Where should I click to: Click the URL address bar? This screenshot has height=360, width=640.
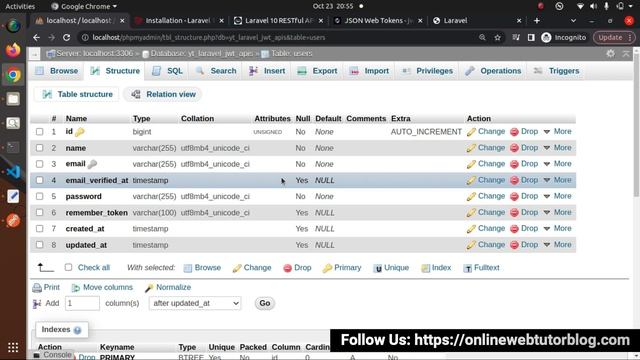(282, 38)
